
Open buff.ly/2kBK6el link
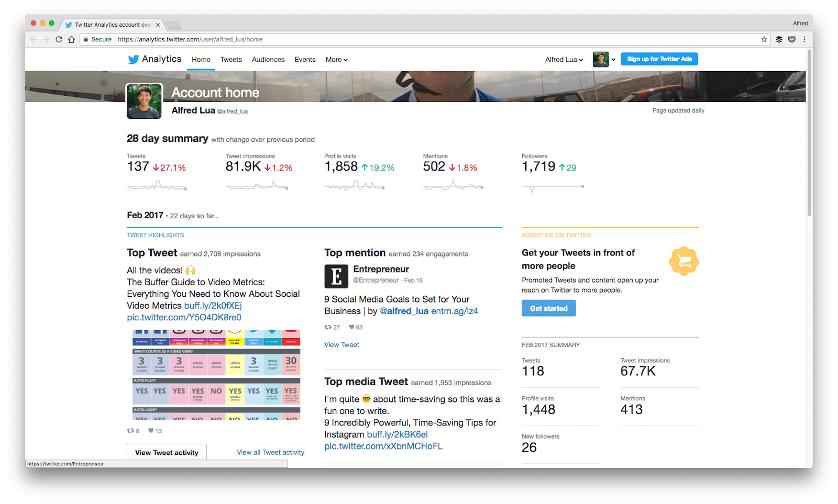(397, 434)
